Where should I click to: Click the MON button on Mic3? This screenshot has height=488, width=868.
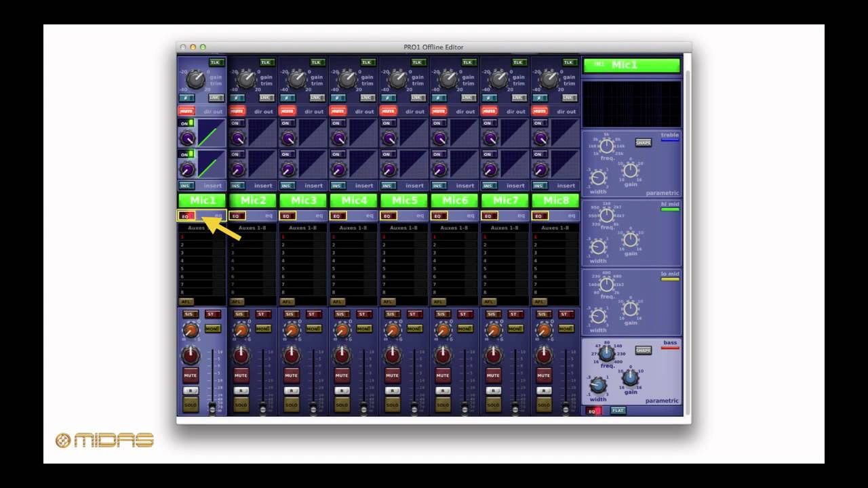313,329
